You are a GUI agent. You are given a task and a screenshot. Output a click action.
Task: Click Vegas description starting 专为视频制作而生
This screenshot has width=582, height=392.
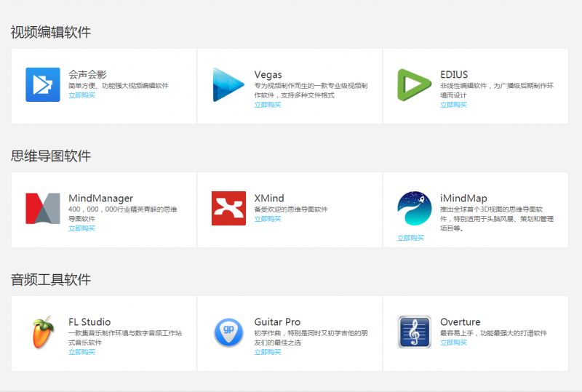pos(311,91)
